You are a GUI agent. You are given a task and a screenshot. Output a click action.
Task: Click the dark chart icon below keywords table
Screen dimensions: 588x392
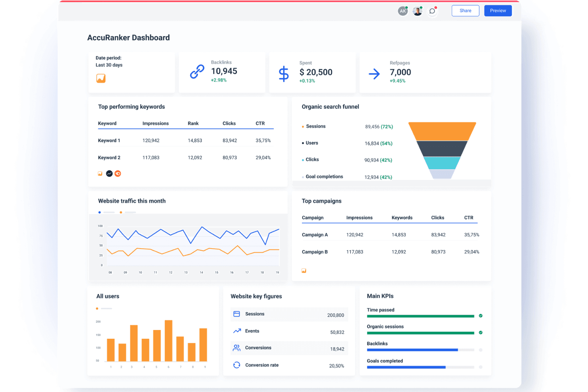[x=109, y=174]
